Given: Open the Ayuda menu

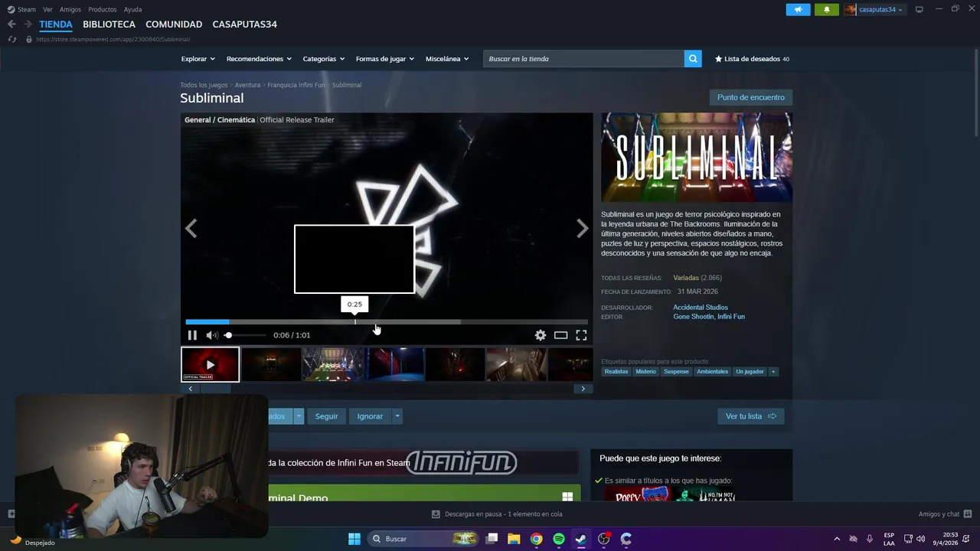Looking at the screenshot, I should pyautogui.click(x=132, y=9).
